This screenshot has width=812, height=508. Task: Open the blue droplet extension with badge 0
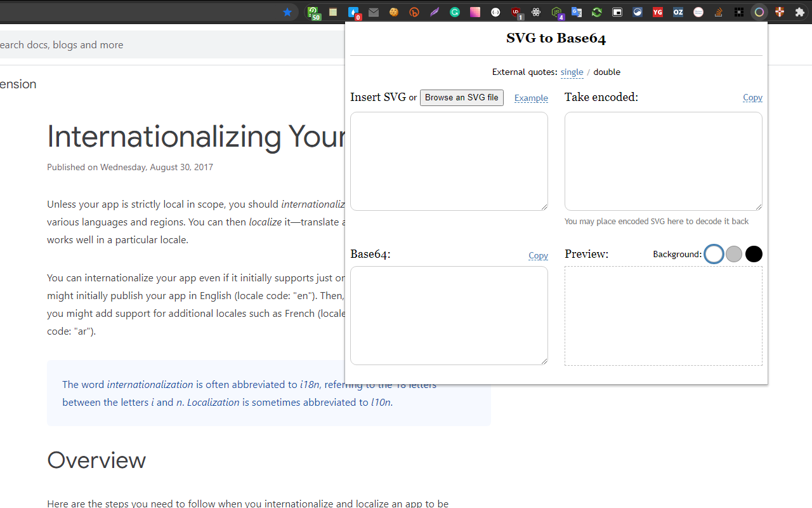point(354,13)
